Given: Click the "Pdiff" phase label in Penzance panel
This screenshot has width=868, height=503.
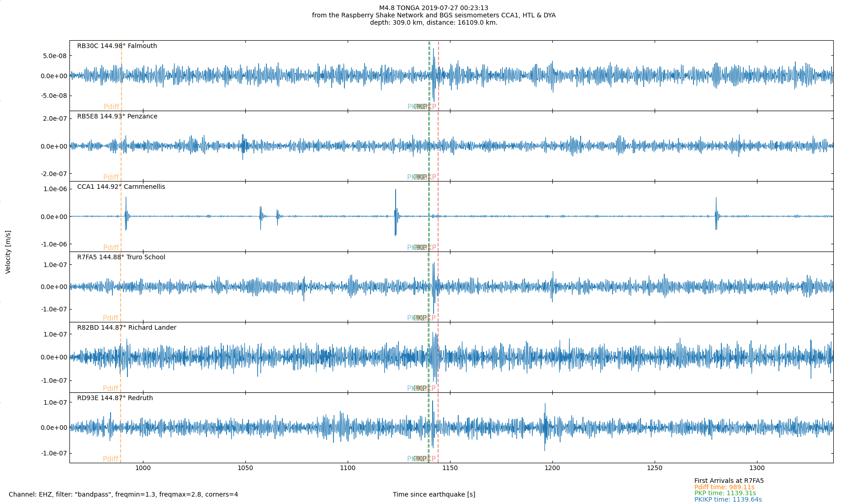Looking at the screenshot, I should click(x=111, y=177).
